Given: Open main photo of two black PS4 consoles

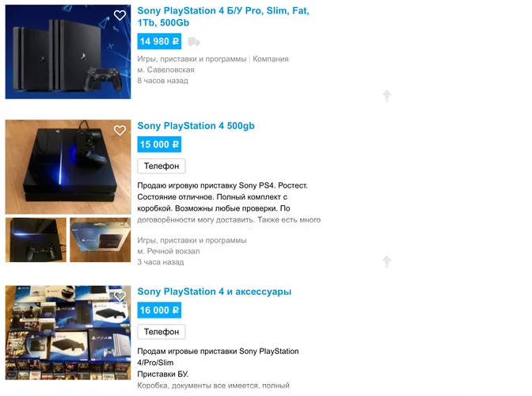Looking at the screenshot, I should tap(68, 52).
